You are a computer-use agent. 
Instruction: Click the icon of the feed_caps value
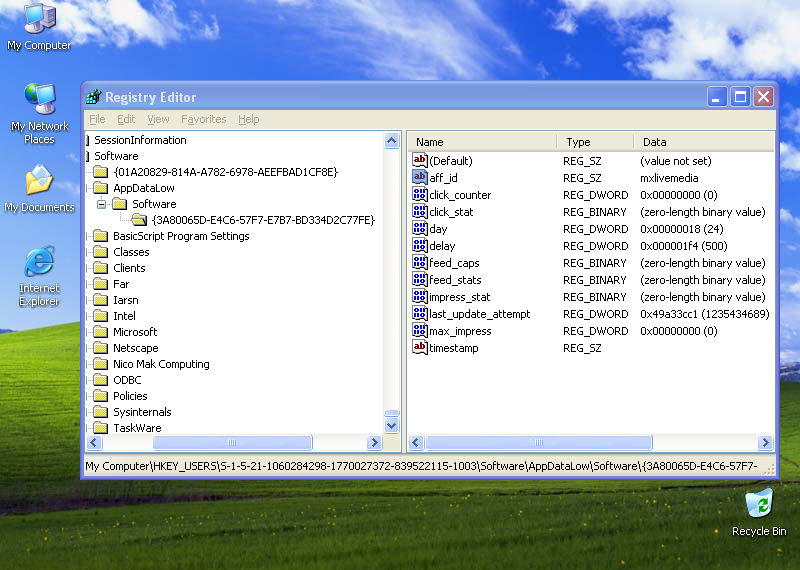point(419,262)
